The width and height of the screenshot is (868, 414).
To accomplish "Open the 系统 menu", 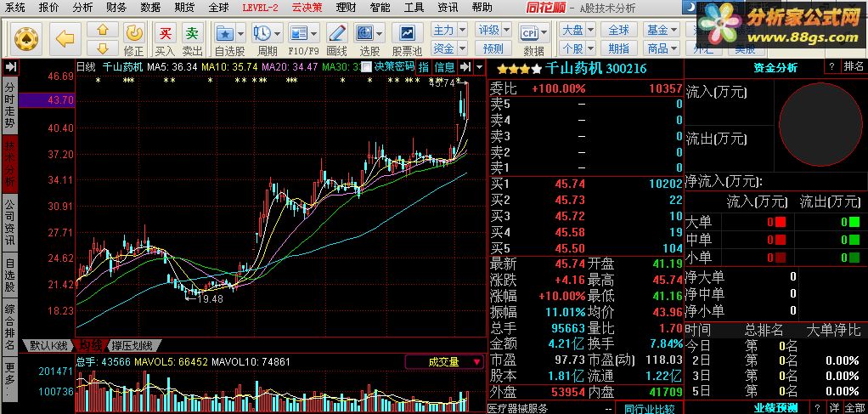I will [x=15, y=7].
